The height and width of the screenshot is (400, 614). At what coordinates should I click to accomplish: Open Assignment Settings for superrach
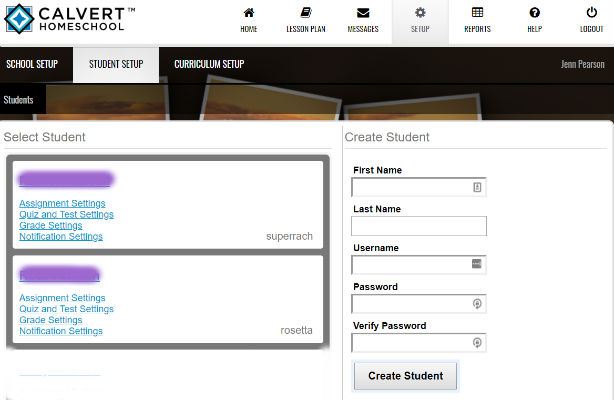(62, 204)
